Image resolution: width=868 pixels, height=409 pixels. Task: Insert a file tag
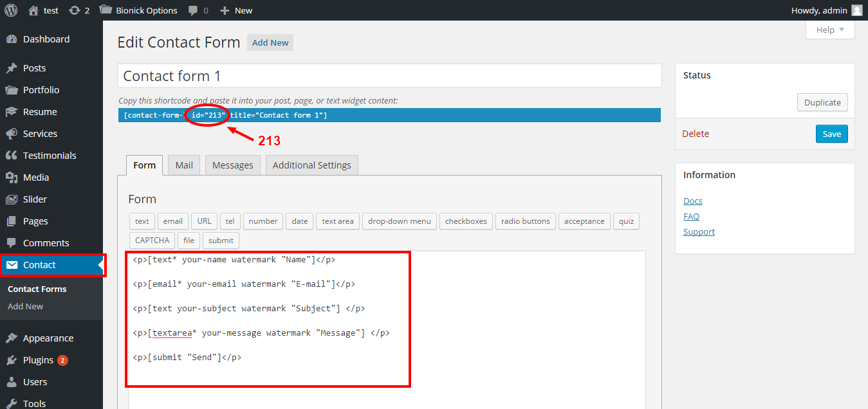click(189, 241)
